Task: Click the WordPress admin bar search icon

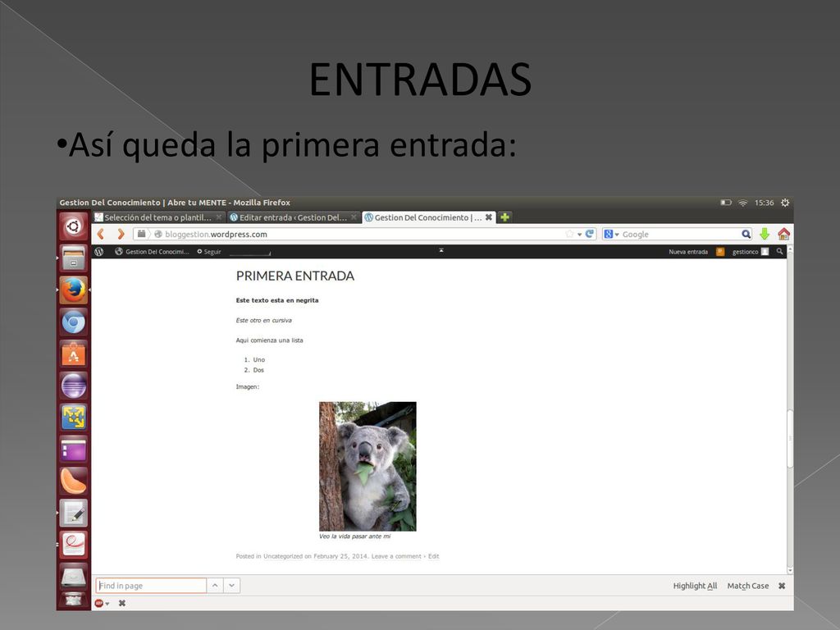Action: pyautogui.click(x=779, y=251)
